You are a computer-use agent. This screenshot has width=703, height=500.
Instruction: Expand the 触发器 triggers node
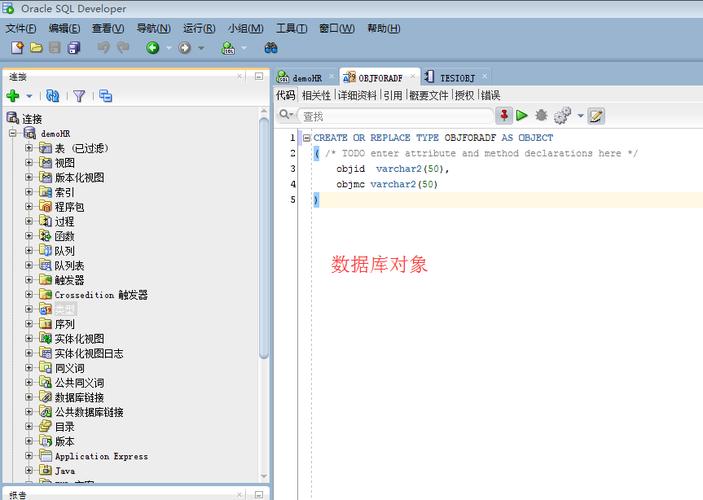pos(29,279)
